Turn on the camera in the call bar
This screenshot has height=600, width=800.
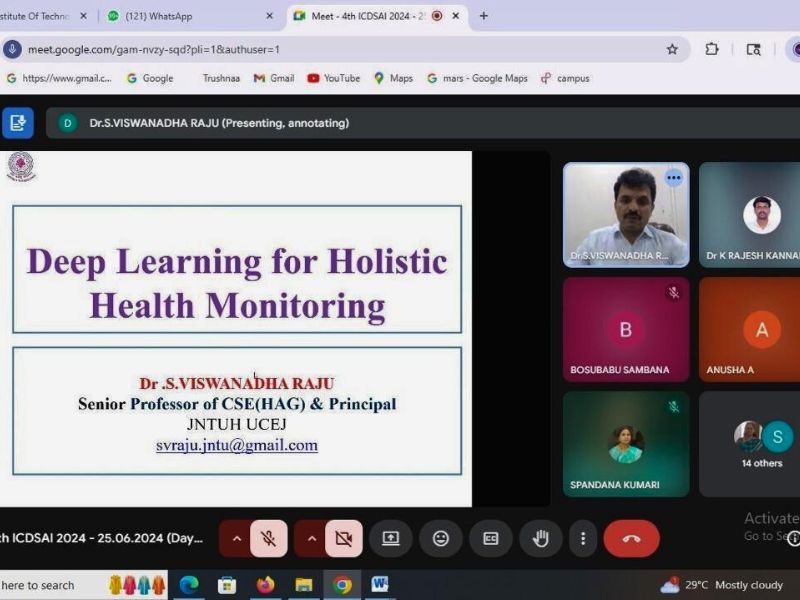point(343,539)
